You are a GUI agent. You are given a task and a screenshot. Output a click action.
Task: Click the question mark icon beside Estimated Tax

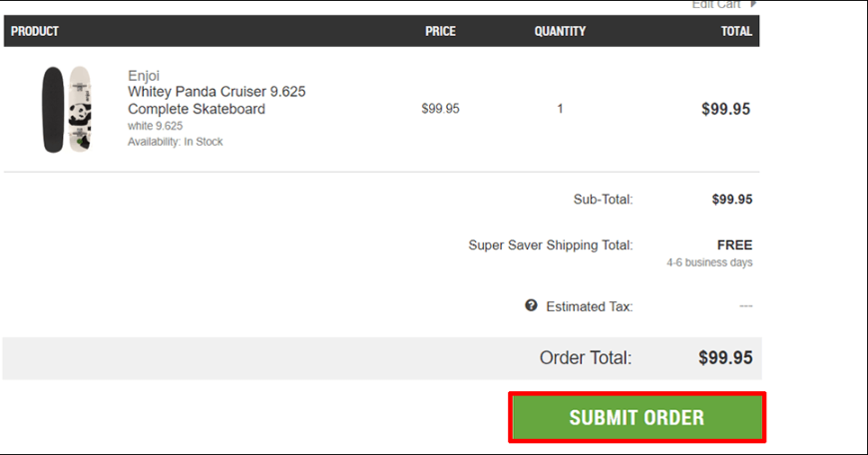point(531,305)
